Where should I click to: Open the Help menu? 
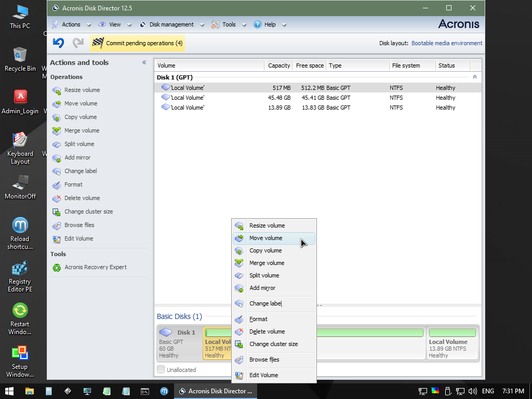tap(265, 24)
